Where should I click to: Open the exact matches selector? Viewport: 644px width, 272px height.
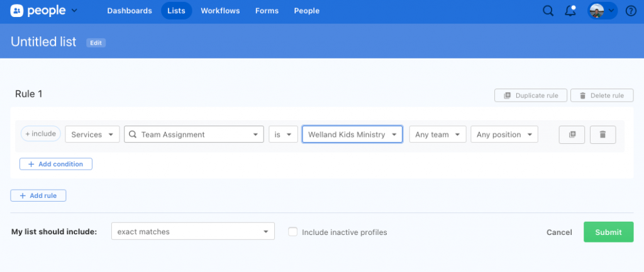tap(192, 232)
